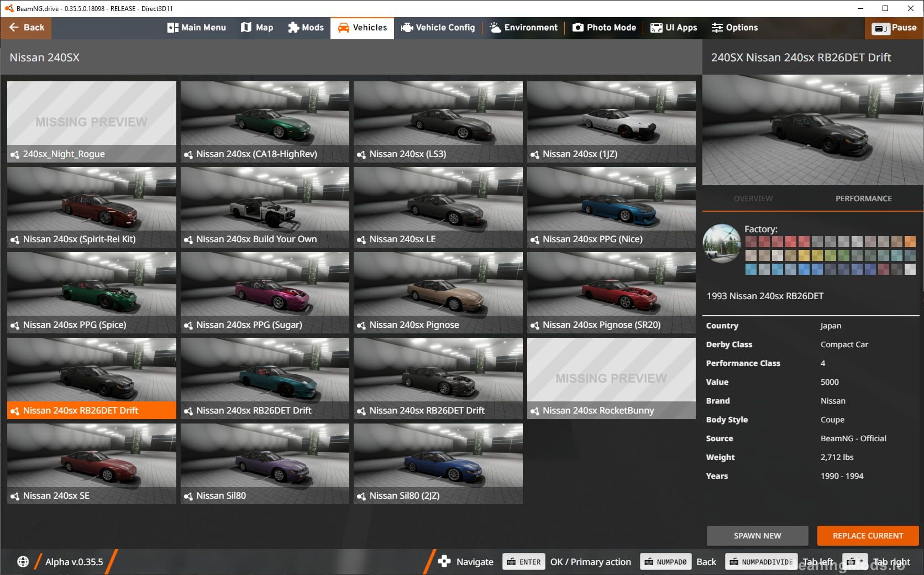The width and height of the screenshot is (924, 575).
Task: Select the Nissan 240sx PPG (Spice) thumbnail
Action: (92, 293)
